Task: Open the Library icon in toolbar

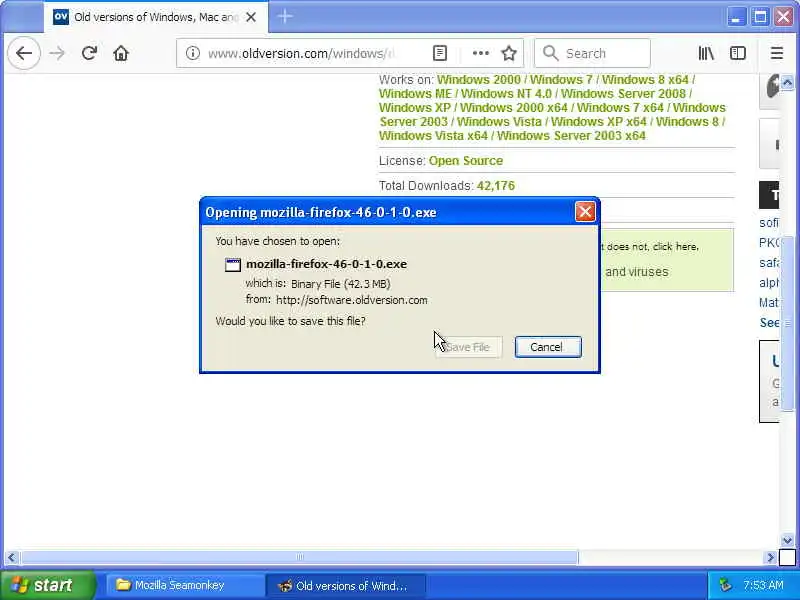Action: [x=706, y=53]
